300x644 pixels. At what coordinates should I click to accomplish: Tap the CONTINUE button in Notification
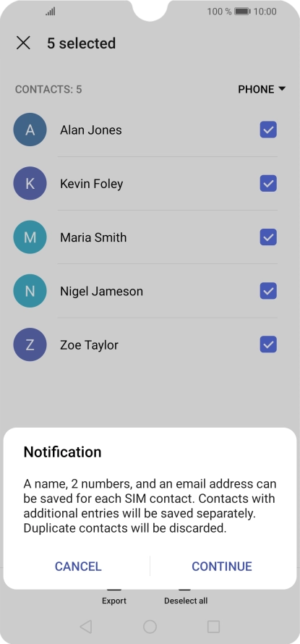tap(222, 567)
